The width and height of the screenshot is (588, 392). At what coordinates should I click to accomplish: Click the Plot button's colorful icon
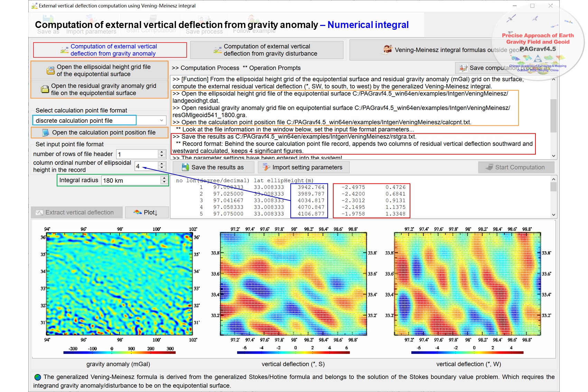pyautogui.click(x=138, y=212)
